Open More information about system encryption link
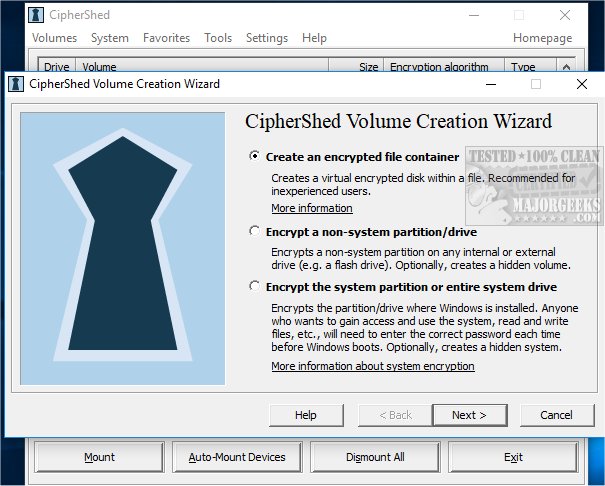This screenshot has width=605, height=486. (373, 367)
